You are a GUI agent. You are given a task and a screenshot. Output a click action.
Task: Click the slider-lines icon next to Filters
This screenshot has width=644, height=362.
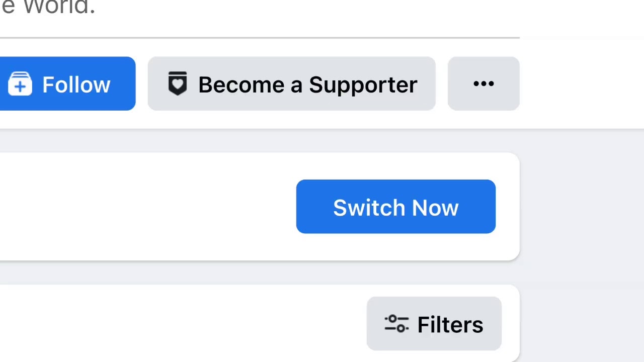tap(396, 324)
